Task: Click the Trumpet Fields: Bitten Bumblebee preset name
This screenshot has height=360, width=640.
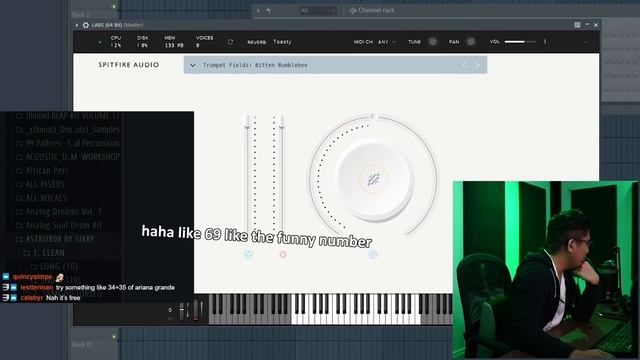Action: pos(255,65)
